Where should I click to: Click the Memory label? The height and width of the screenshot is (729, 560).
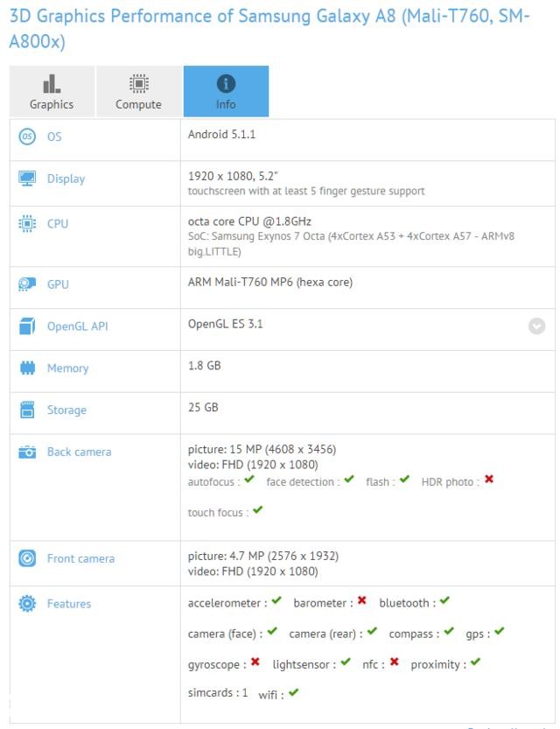point(68,368)
